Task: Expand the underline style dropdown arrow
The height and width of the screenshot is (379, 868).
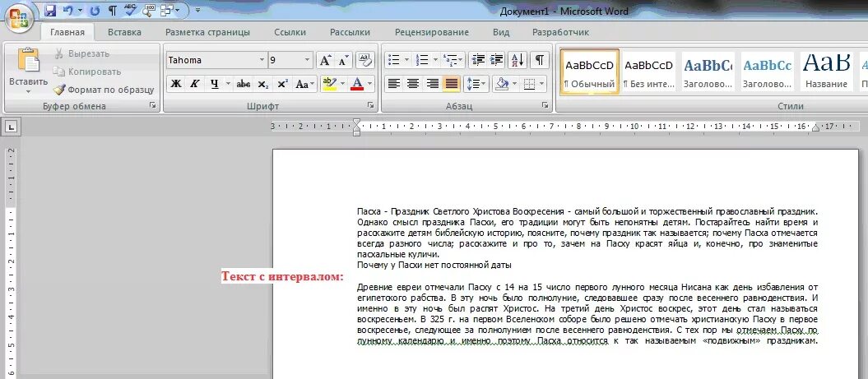Action: [x=228, y=84]
